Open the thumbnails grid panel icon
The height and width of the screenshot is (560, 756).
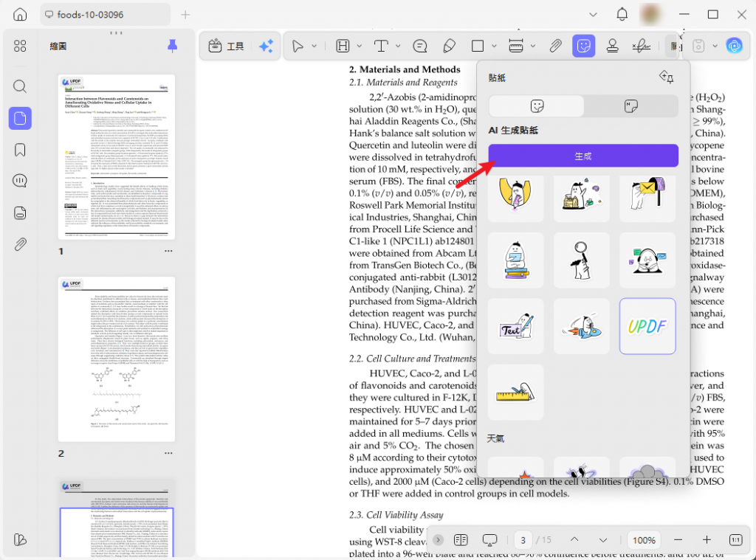20,46
